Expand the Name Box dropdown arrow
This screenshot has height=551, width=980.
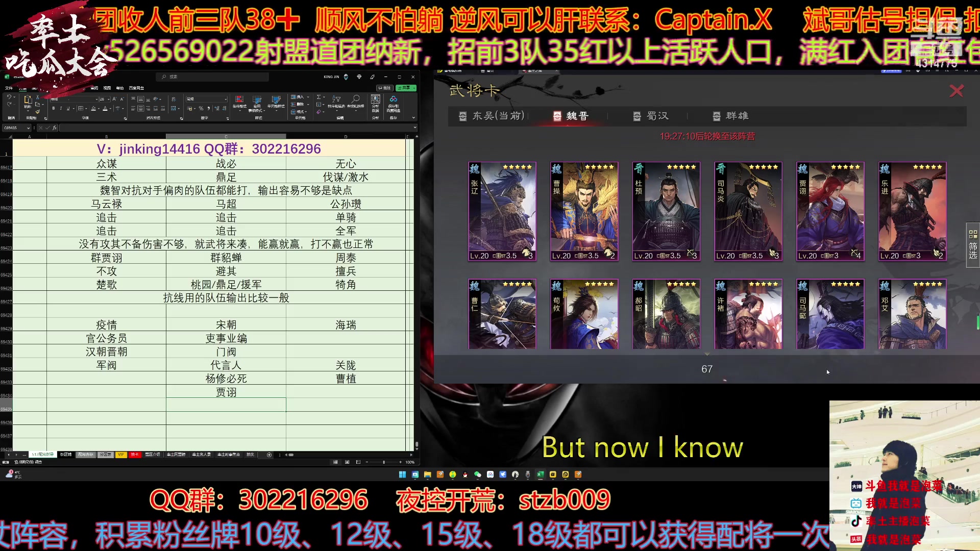28,128
